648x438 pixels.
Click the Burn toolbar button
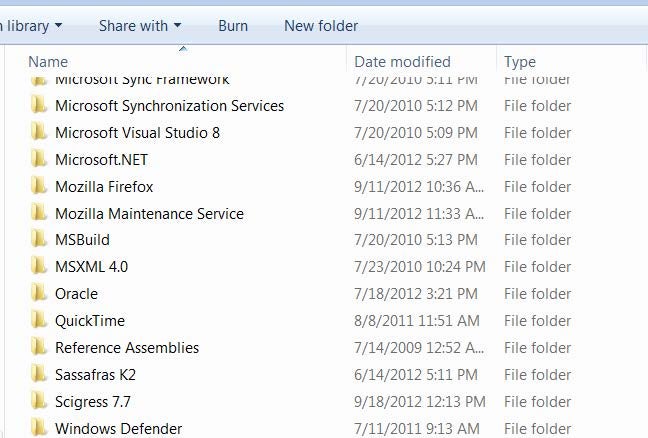233,26
